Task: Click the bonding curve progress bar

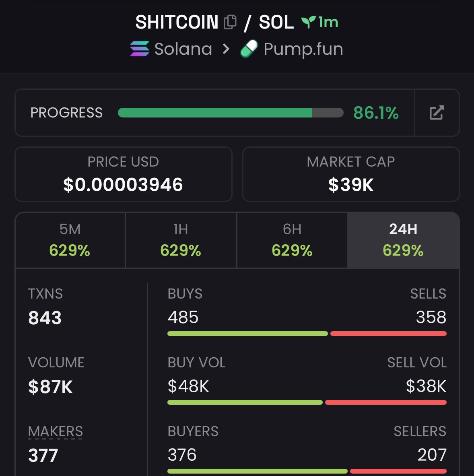Action: [230, 113]
